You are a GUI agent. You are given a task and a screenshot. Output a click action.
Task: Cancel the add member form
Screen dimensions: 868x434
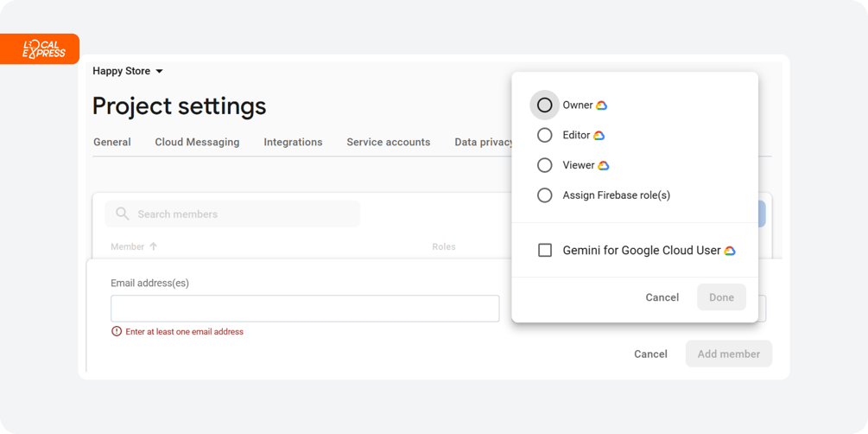(x=650, y=354)
